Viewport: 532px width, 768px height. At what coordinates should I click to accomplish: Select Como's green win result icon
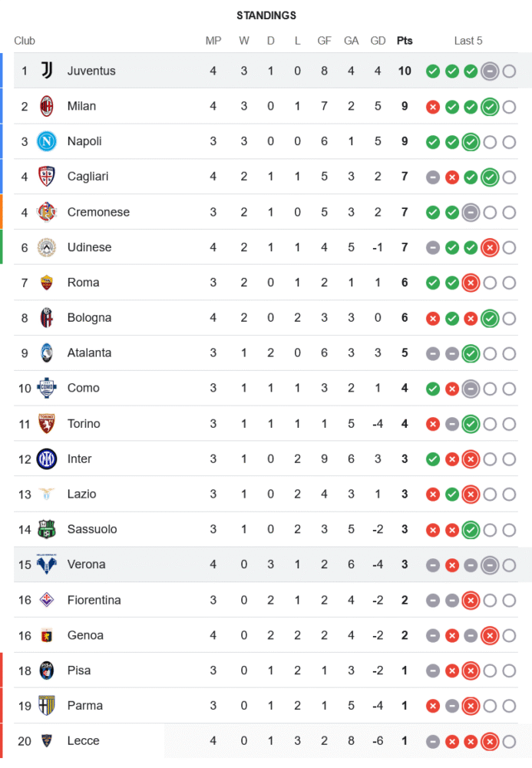[433, 389]
